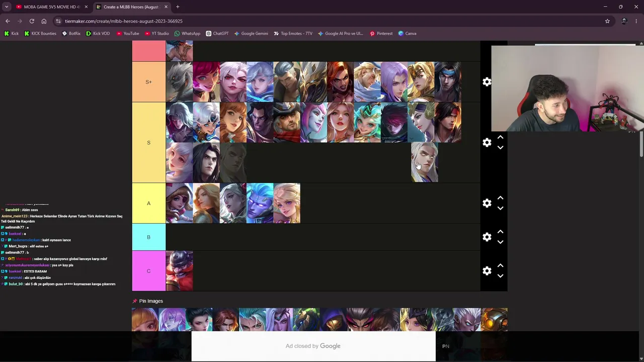
Task: Open settings gear for the B tier
Action: 487,237
